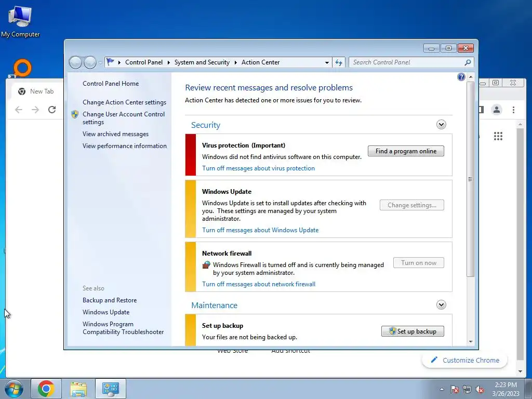Turn off messages about Windows Update
The height and width of the screenshot is (399, 532).
(x=261, y=230)
